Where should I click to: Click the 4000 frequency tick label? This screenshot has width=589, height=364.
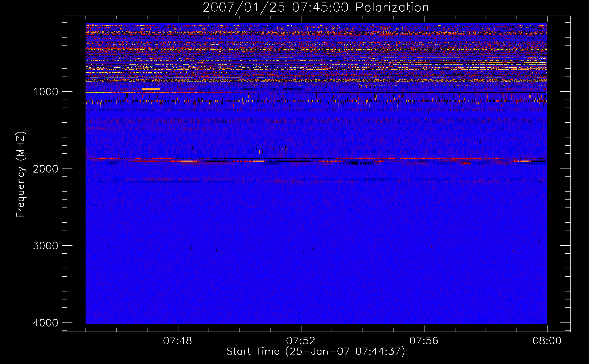click(46, 323)
